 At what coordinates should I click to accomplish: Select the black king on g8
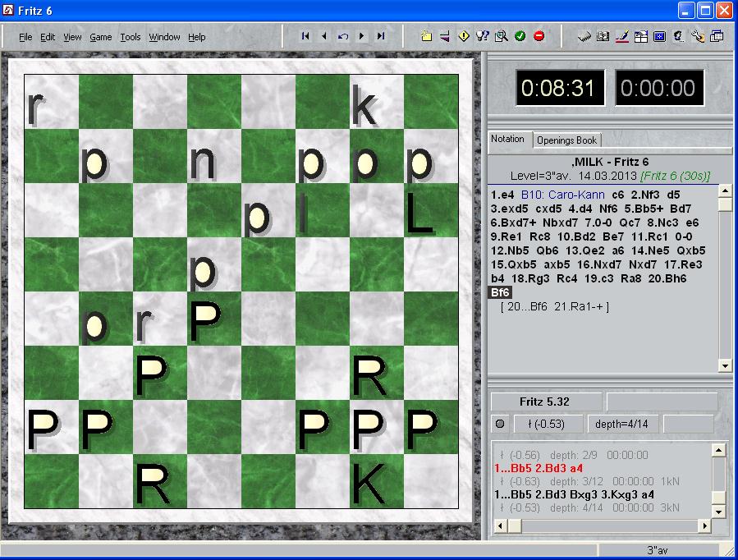377,102
